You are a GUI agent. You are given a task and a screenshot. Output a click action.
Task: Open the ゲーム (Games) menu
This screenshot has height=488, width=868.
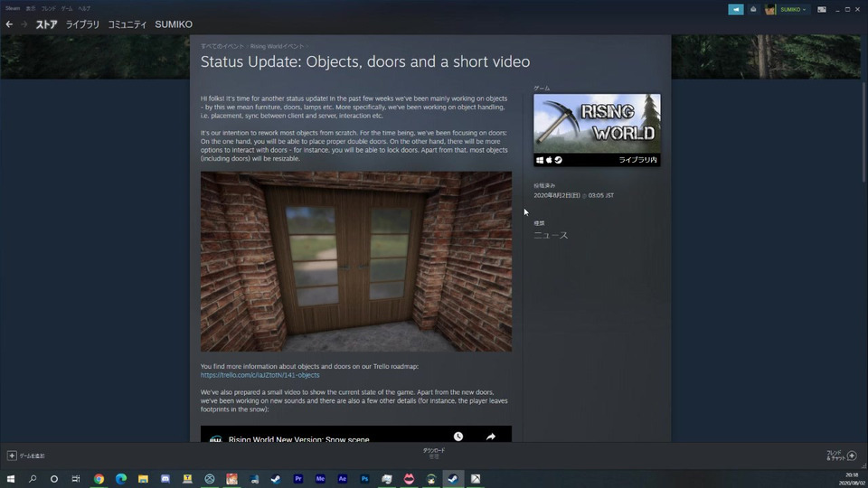click(x=66, y=8)
